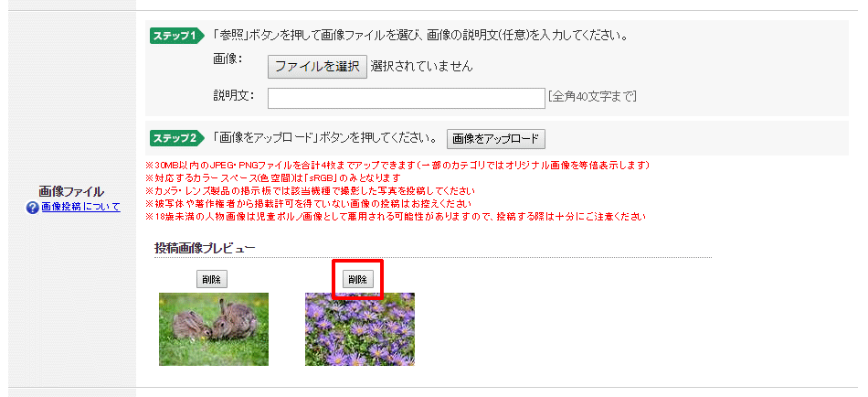This screenshot has width=868, height=397.
Task: Open the 画像投稿について help link
Action: tap(80, 208)
